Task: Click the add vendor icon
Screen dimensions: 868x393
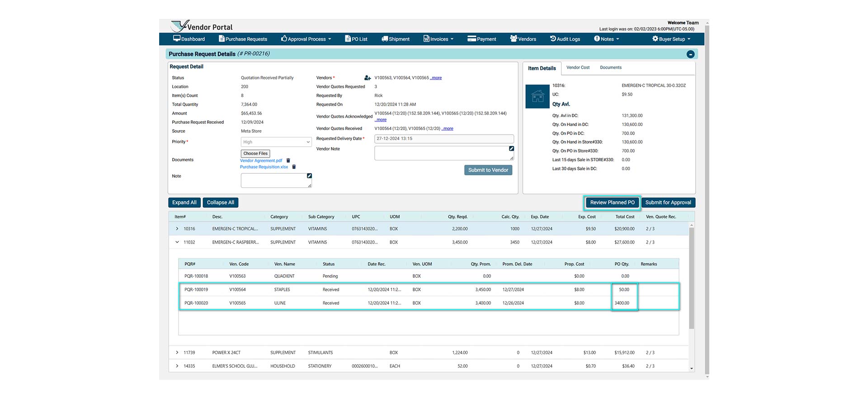Action: click(x=368, y=78)
